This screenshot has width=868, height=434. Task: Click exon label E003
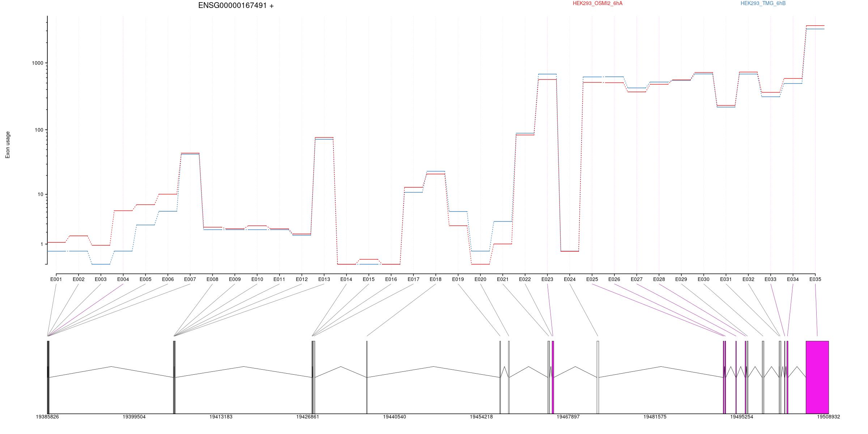click(x=101, y=279)
